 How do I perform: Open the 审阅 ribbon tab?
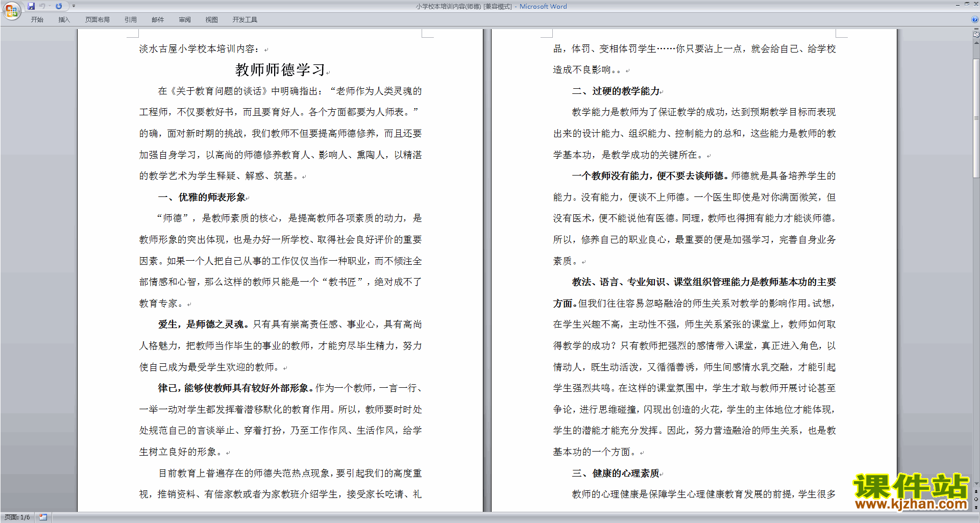point(185,19)
